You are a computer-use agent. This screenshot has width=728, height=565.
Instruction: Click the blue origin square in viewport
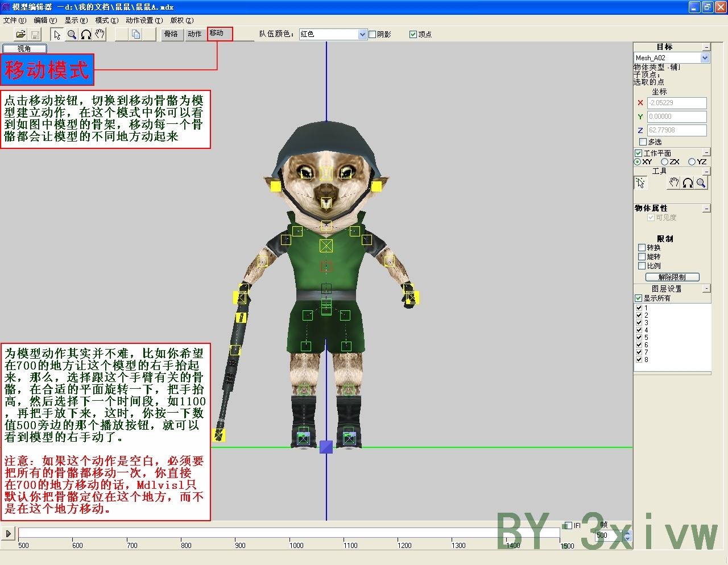pyautogui.click(x=326, y=447)
